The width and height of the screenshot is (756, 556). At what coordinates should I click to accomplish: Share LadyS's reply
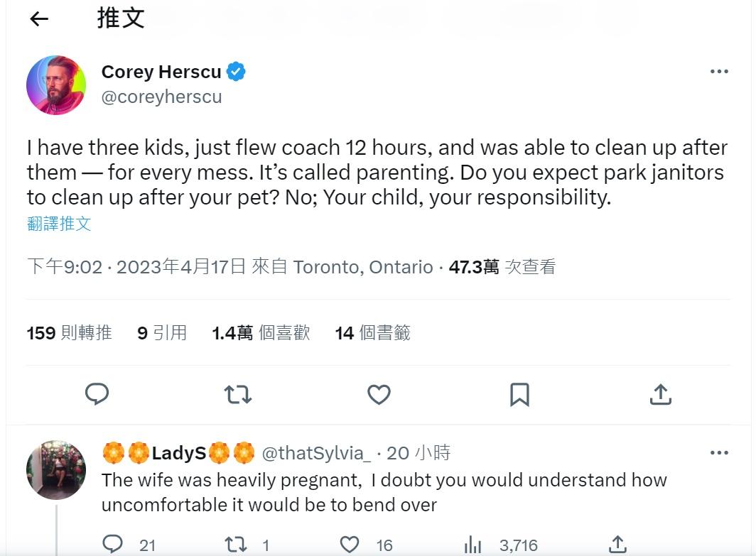click(x=617, y=545)
